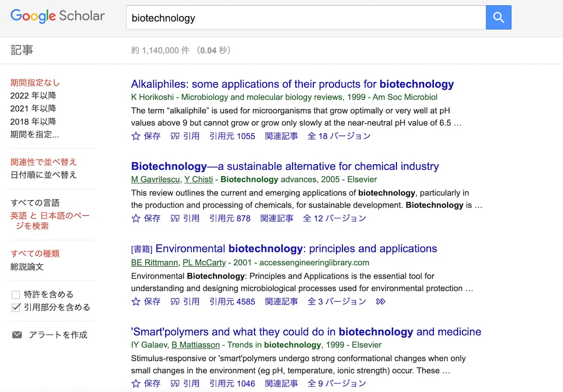Click the 約 1,140,000 件 result count text
This screenshot has height=392, width=563.
[160, 50]
